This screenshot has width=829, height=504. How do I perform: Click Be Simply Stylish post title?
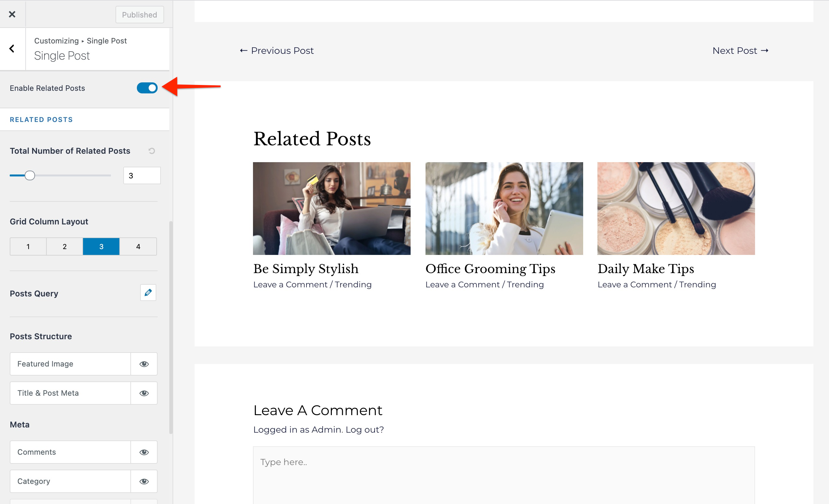coord(306,269)
